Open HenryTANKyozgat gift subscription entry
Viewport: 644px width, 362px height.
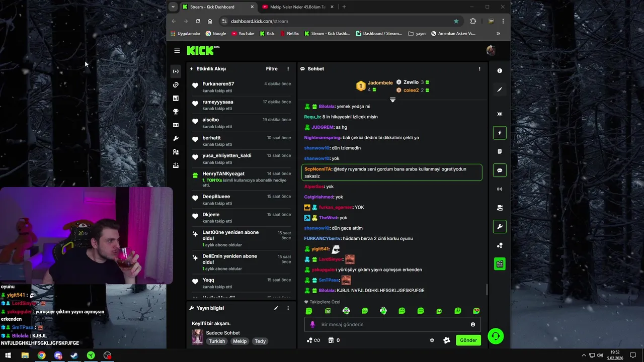241,179
